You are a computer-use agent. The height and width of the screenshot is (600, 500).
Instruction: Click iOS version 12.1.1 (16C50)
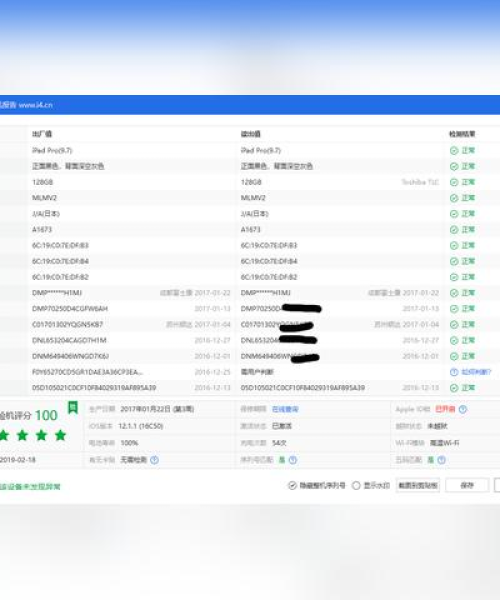(141, 426)
